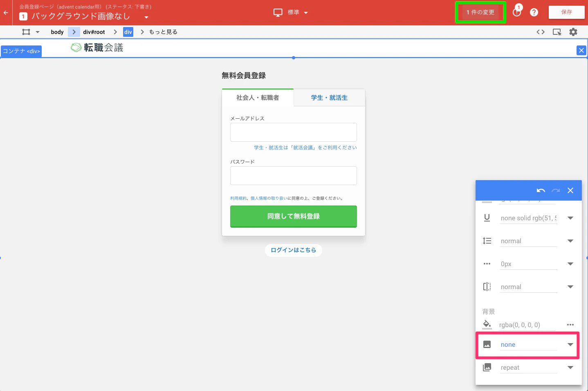
Task: Open the code editor angle-brackets icon
Action: 541,32
